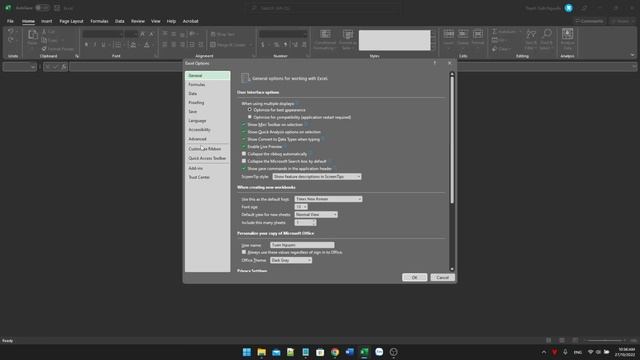Open Default view for new sheets dropdown
Screen dimensions: 640x360
[316, 215]
